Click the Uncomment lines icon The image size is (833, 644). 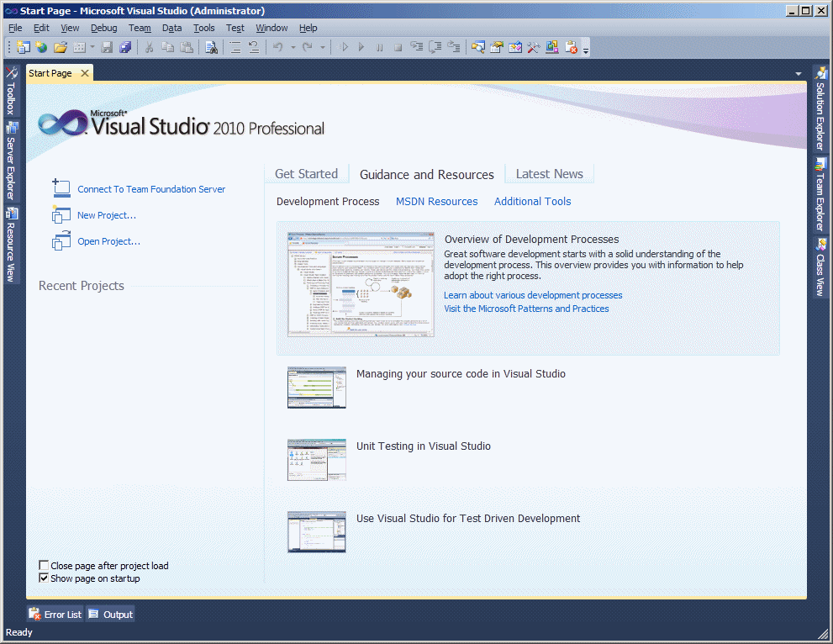[x=254, y=47]
